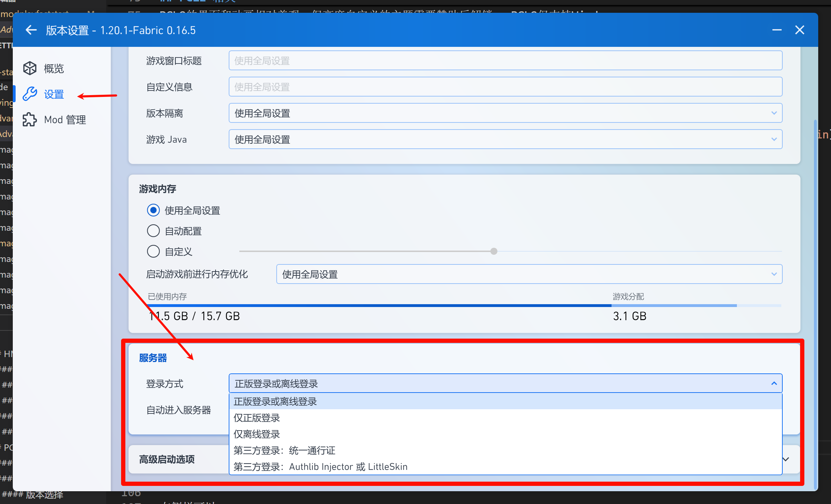831x504 pixels.
Task: Select 仅离线登录 from the login options
Action: tap(256, 434)
